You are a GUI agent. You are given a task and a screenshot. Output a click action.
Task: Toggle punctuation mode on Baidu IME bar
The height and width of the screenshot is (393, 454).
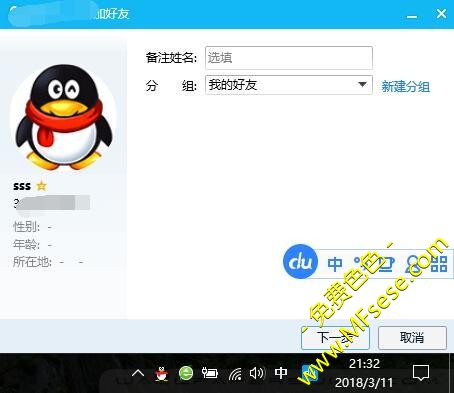point(361,263)
